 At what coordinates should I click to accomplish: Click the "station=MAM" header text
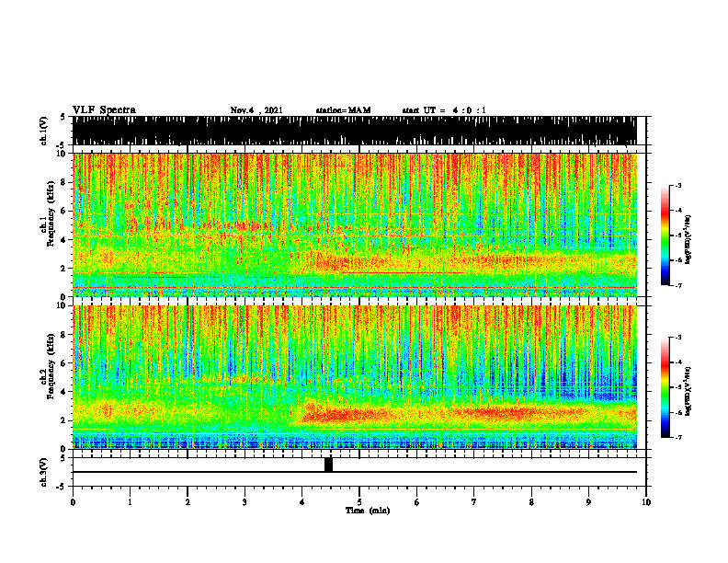click(344, 110)
